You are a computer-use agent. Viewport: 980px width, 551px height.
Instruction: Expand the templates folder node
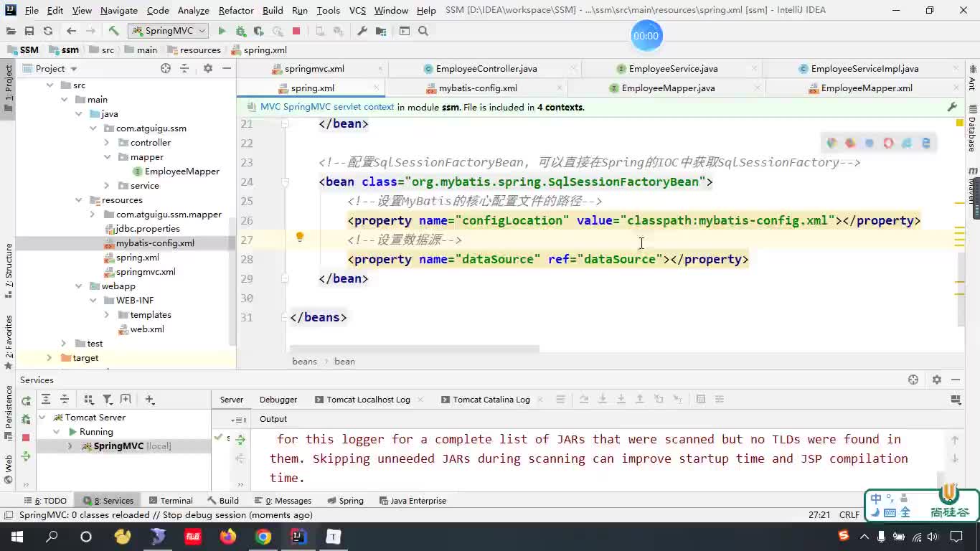[107, 315]
